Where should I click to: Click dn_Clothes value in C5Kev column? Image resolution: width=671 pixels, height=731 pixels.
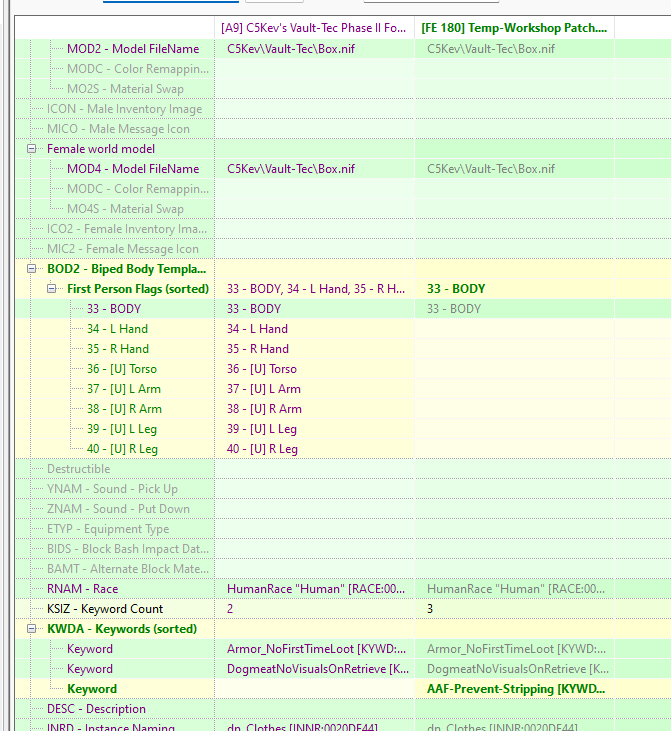(x=302, y=726)
